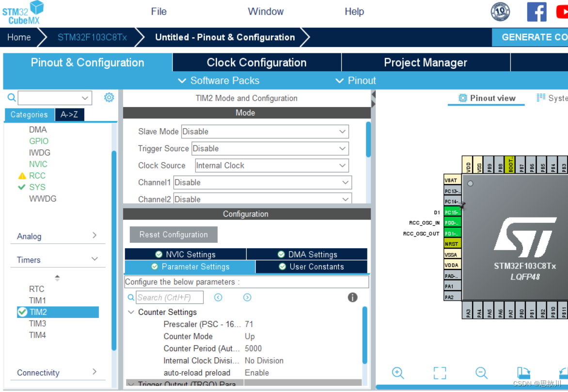Click the categories list vertical scrollbar

[114, 251]
